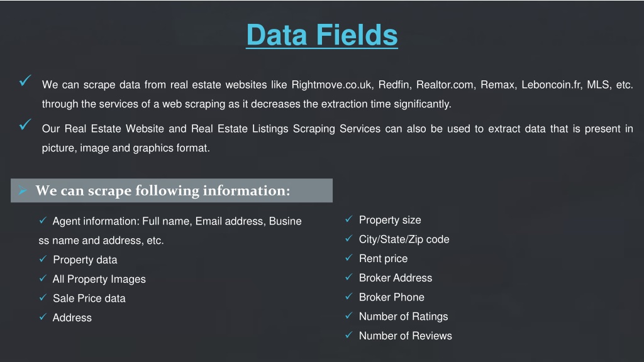Click checkmark next to Property size
This screenshot has height=362, width=644.
[x=348, y=219]
